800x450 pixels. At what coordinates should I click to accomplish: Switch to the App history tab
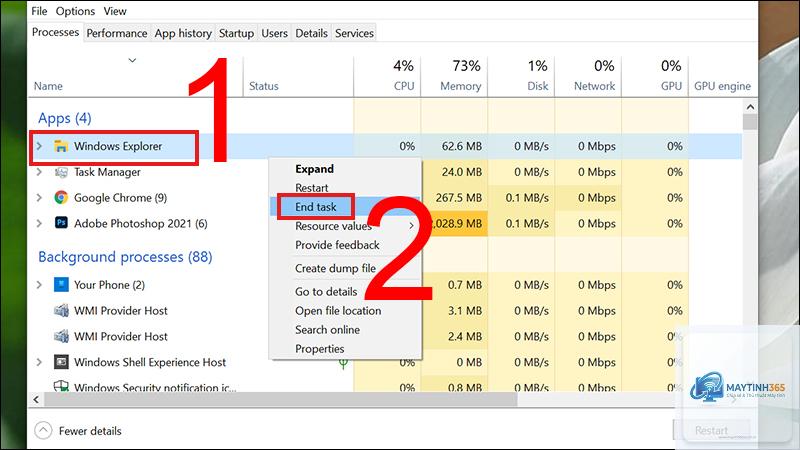pos(183,33)
